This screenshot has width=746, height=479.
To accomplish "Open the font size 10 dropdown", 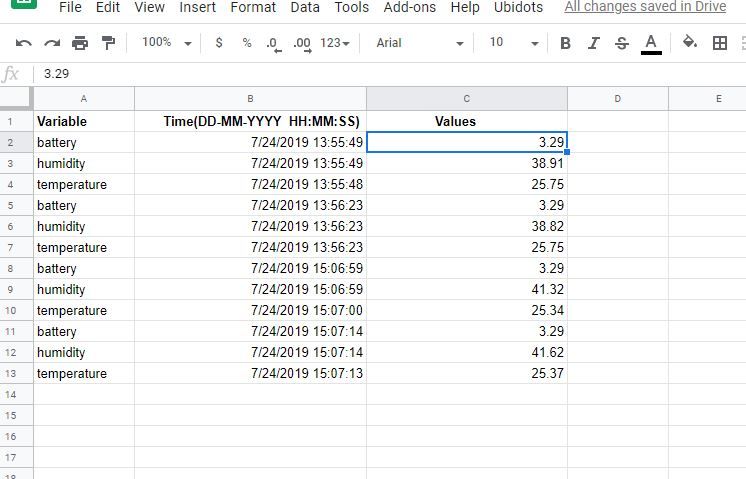I will [x=514, y=43].
